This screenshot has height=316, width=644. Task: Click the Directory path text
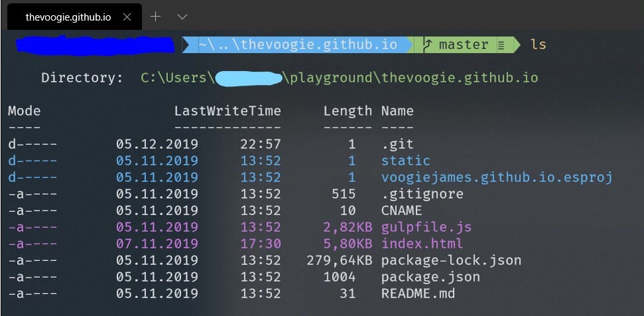tap(339, 78)
